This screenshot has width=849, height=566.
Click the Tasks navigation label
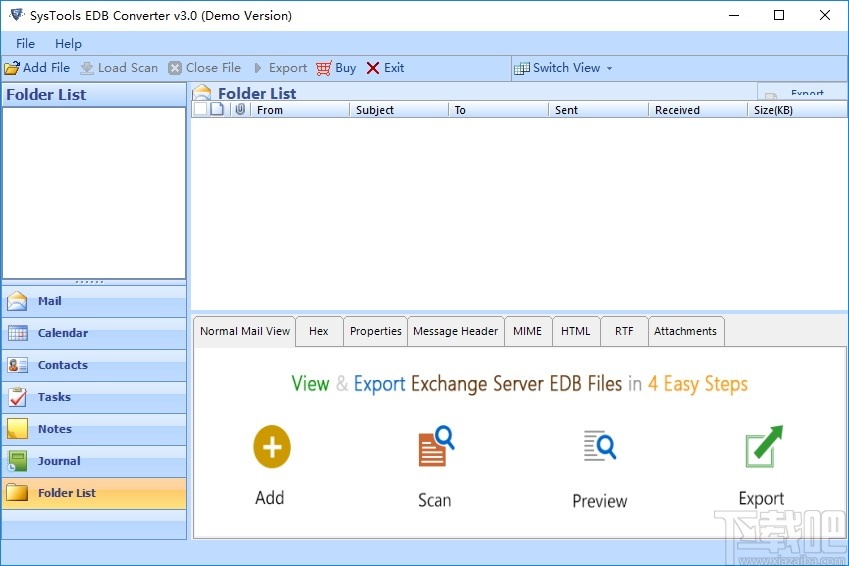(54, 397)
